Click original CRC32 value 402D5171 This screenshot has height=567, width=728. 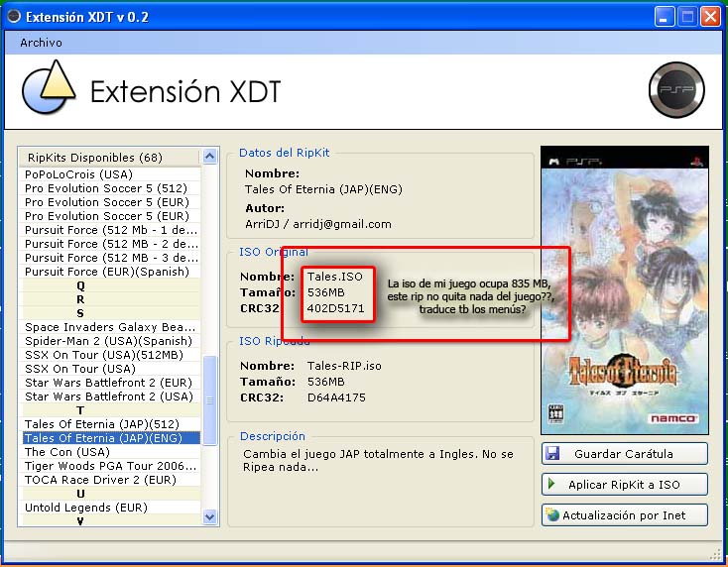click(335, 308)
